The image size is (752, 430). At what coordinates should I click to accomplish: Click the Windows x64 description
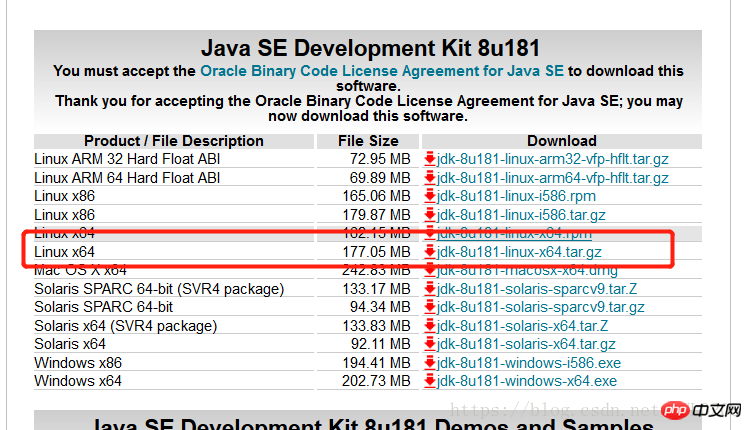tap(78, 381)
